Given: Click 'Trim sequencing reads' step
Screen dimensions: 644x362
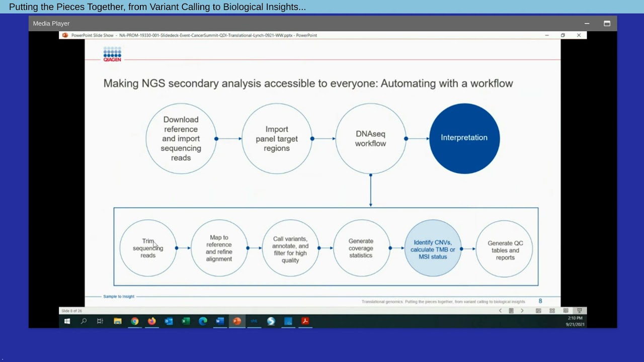Looking at the screenshot, I should [148, 248].
